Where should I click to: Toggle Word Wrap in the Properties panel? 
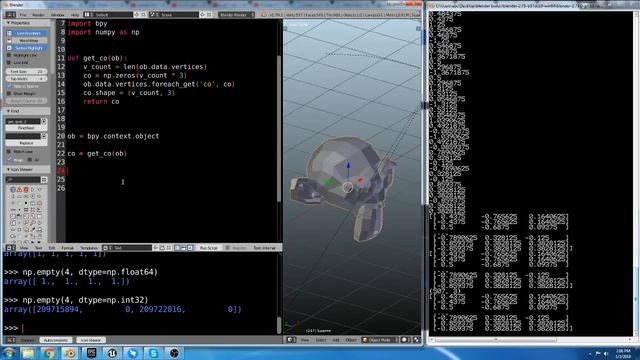pyautogui.click(x=26, y=40)
